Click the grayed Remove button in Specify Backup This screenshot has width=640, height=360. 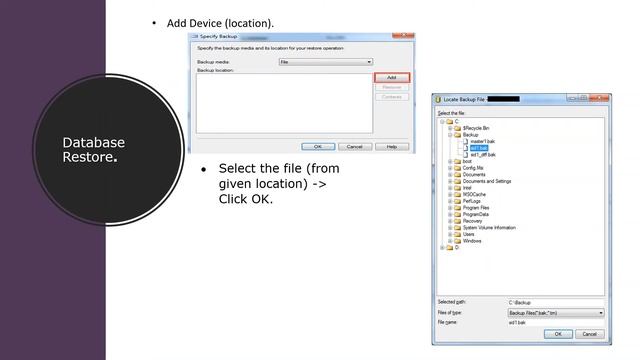point(392,87)
